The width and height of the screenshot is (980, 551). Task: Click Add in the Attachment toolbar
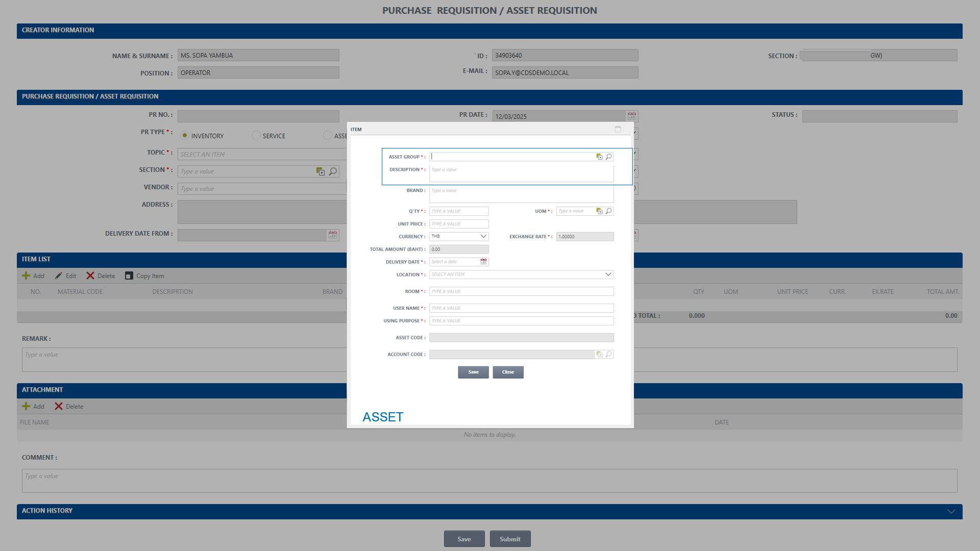coord(33,407)
